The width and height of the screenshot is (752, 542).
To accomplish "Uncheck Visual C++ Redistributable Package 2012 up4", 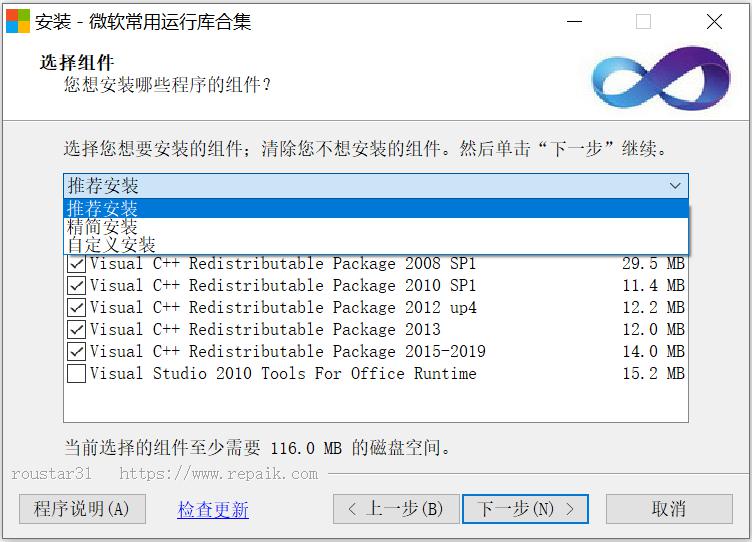I will click(x=76, y=308).
